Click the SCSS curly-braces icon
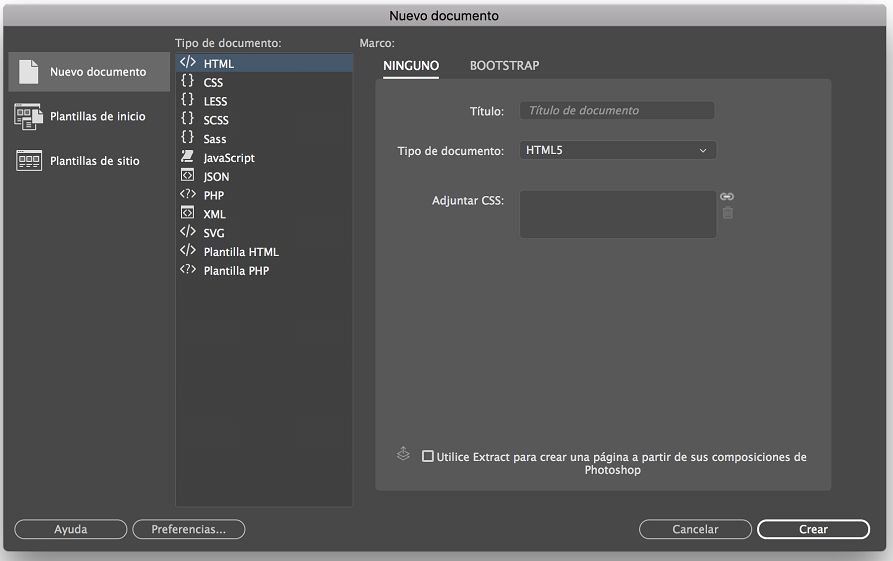This screenshot has width=893, height=561. point(187,118)
